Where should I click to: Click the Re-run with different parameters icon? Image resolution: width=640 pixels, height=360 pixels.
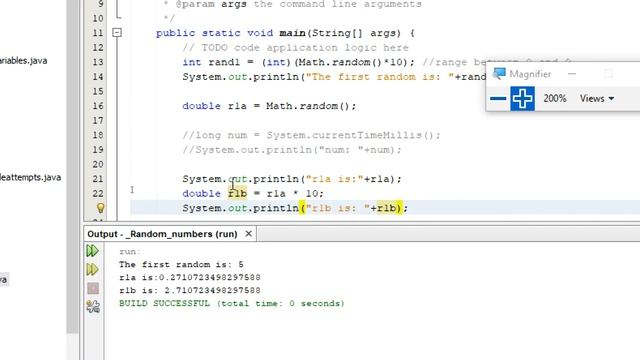coord(93,269)
